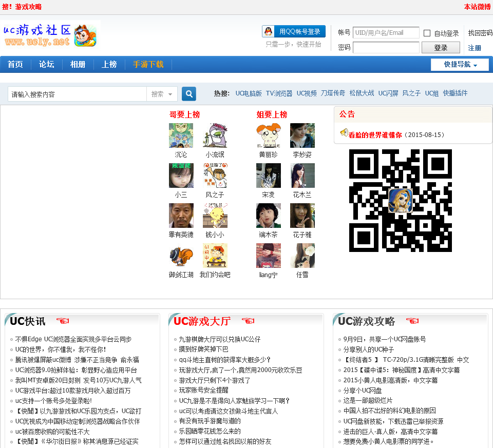Open avatar of user 端木茶
The width and height of the screenshot is (493, 448).
point(269,215)
